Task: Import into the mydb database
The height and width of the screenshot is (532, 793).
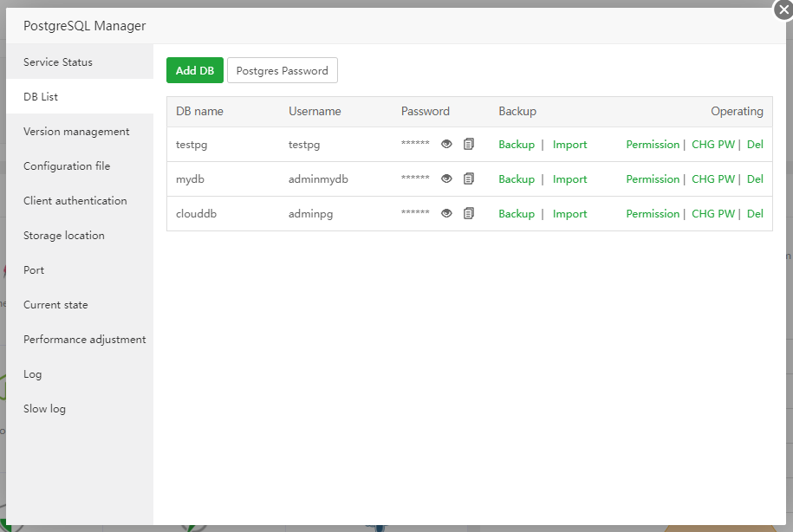Action: 569,179
